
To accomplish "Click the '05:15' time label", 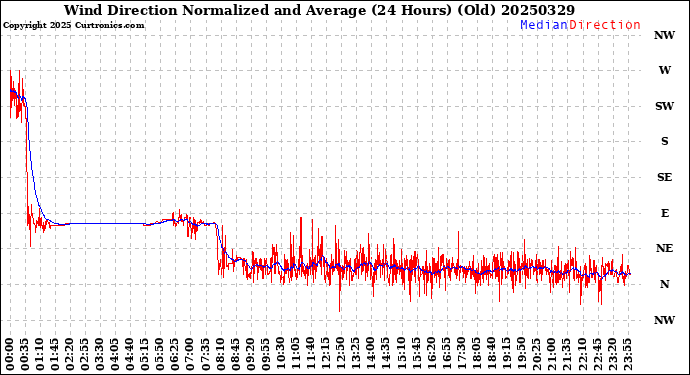I will click(x=145, y=354).
